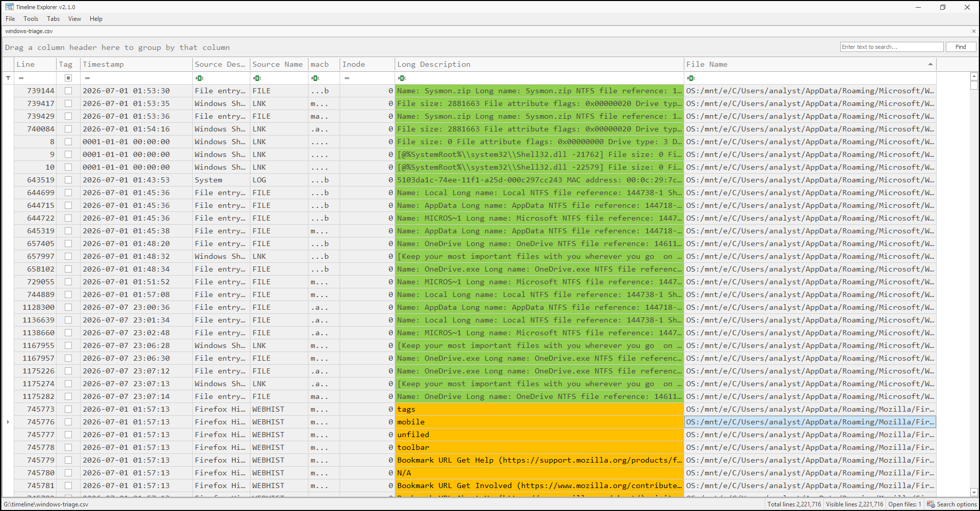Viewport: 980px width, 511px height.
Task: Select the 'Visible lines 2,221,716' status entry
Action: point(855,504)
